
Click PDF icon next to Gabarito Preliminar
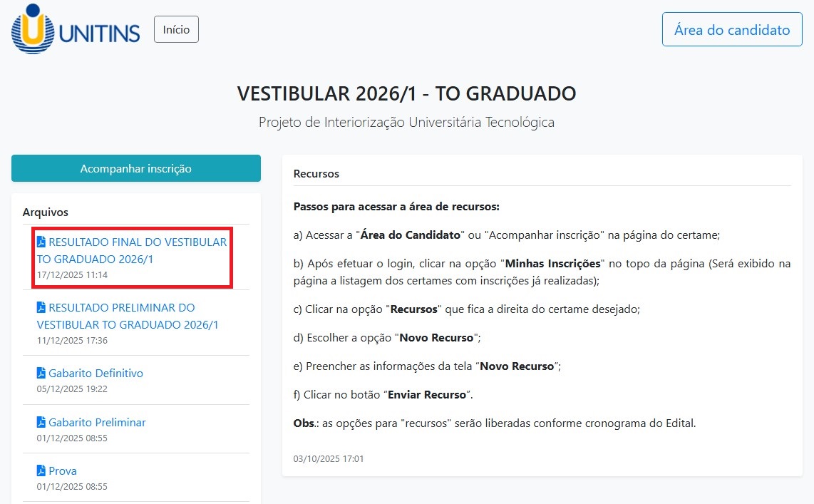coord(41,423)
